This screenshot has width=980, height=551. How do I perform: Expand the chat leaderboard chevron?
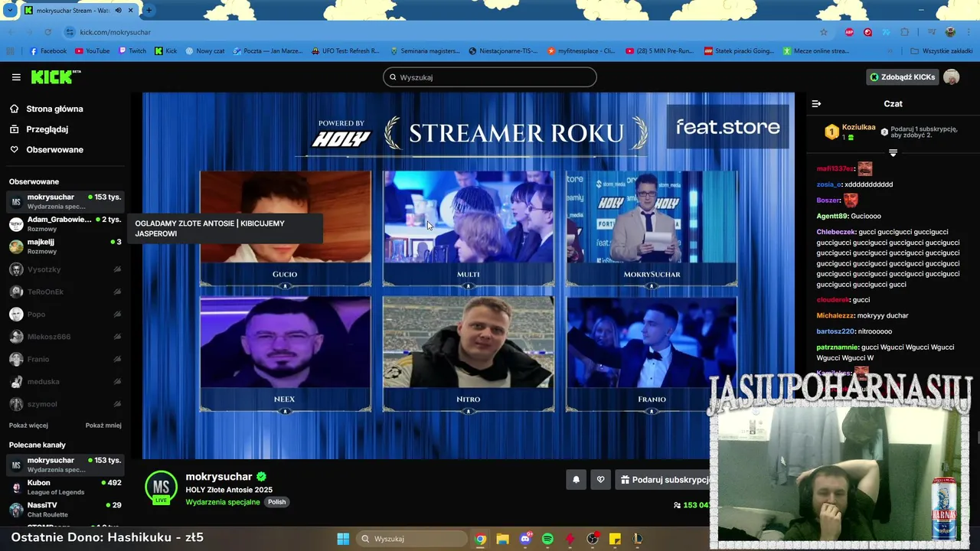tap(893, 153)
